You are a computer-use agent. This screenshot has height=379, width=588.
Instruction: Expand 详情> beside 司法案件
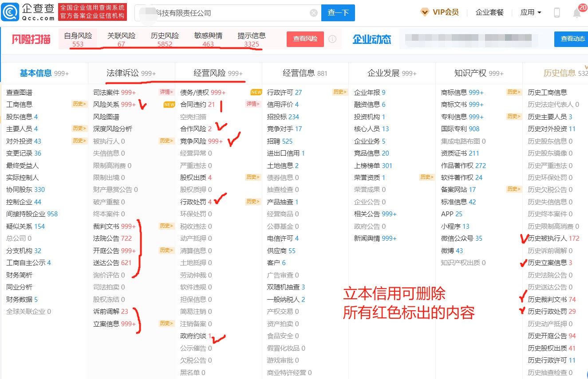[166, 92]
